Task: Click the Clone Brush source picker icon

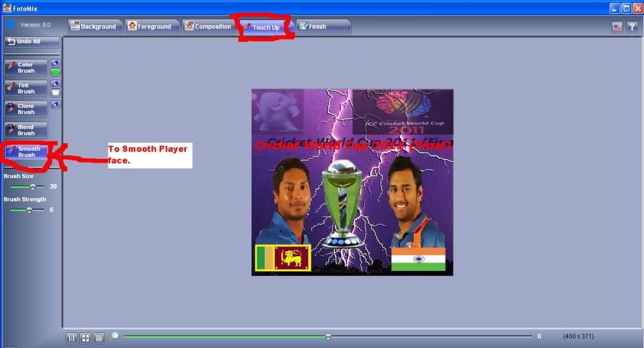Action: click(55, 105)
